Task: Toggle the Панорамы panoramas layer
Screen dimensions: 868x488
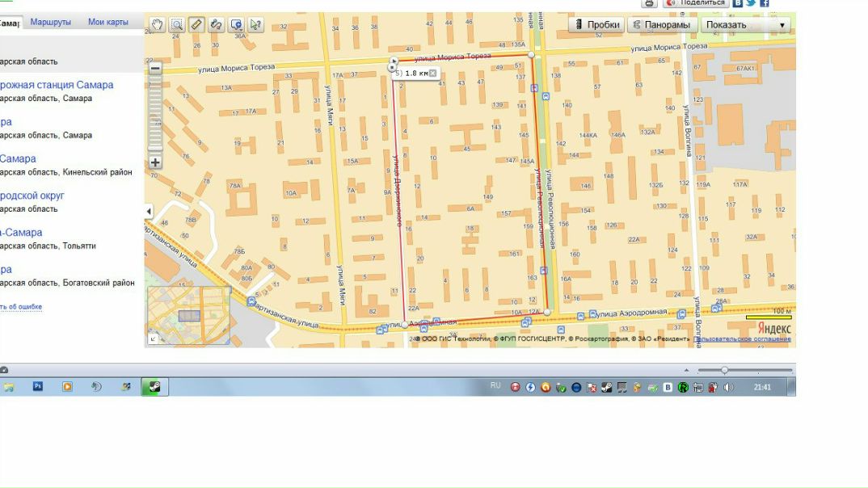Action: click(662, 24)
